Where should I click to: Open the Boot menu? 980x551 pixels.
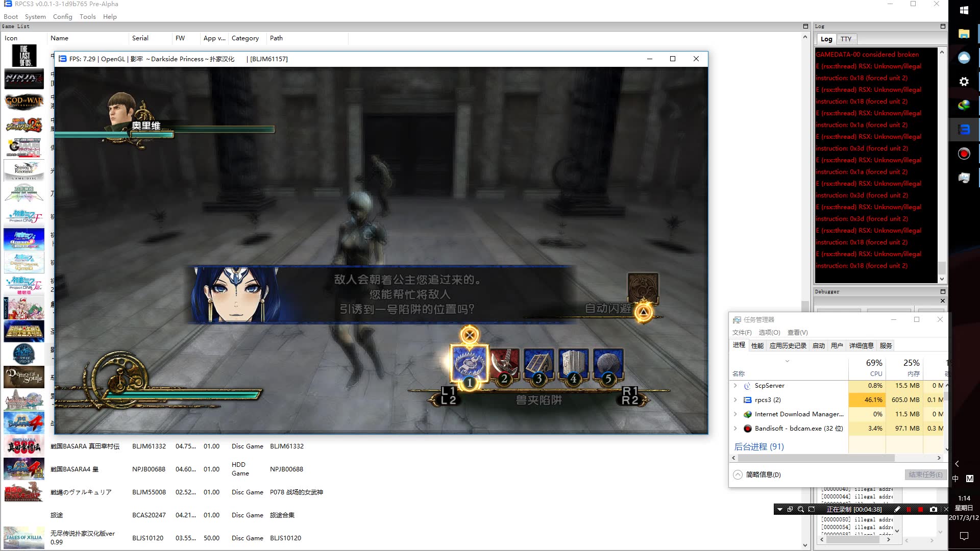tap(11, 16)
